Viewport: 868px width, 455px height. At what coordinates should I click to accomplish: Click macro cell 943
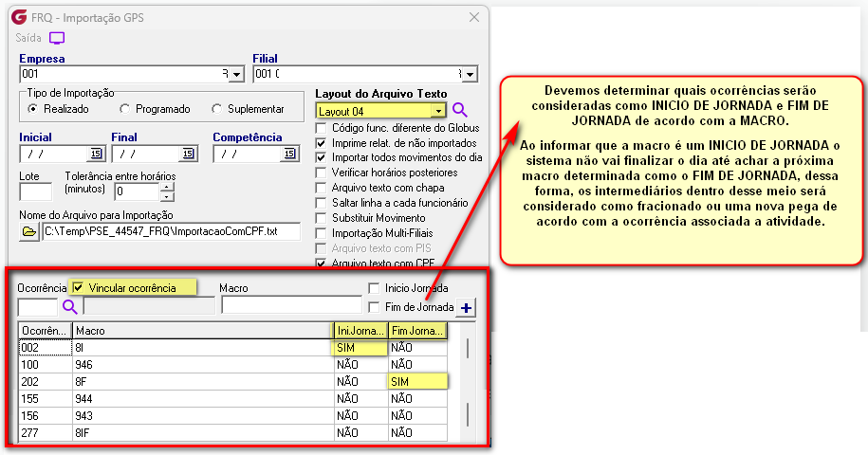[x=203, y=416]
